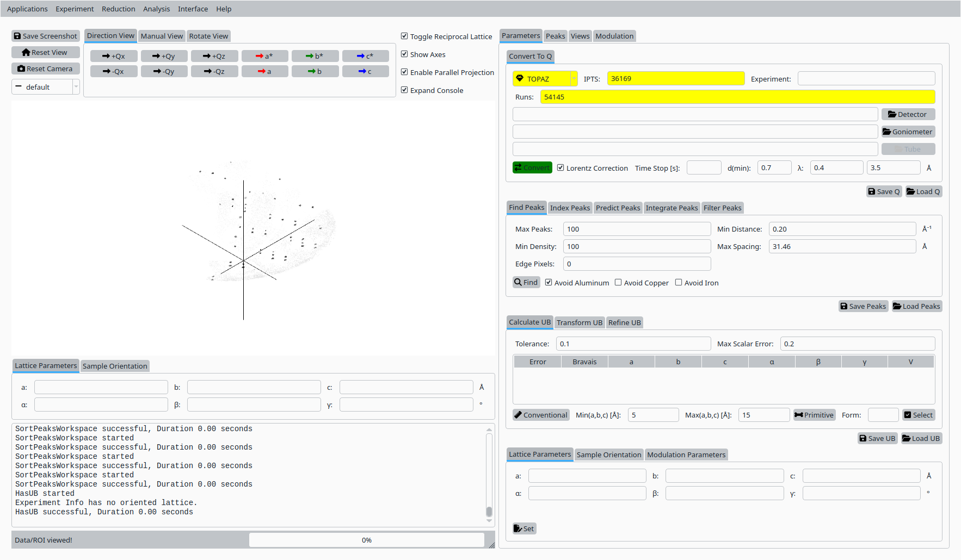Orient view along red a* arrow
Image resolution: width=961 pixels, height=560 pixels.
pos(264,56)
